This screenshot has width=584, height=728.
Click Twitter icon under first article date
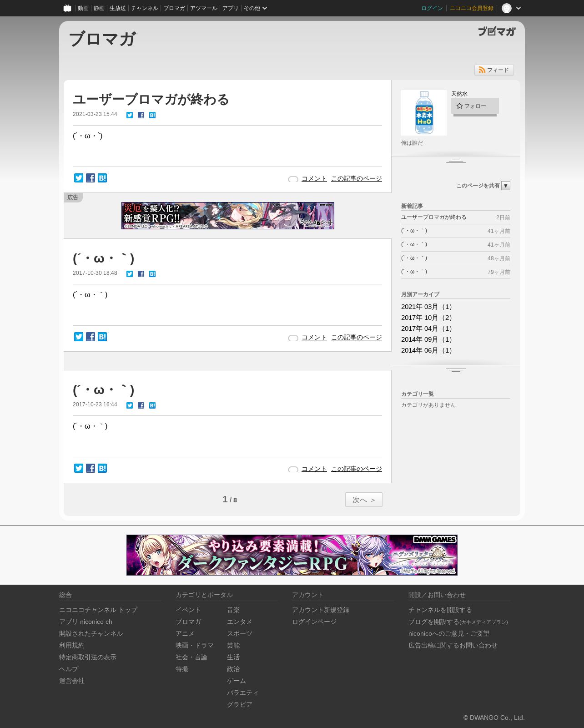point(130,115)
